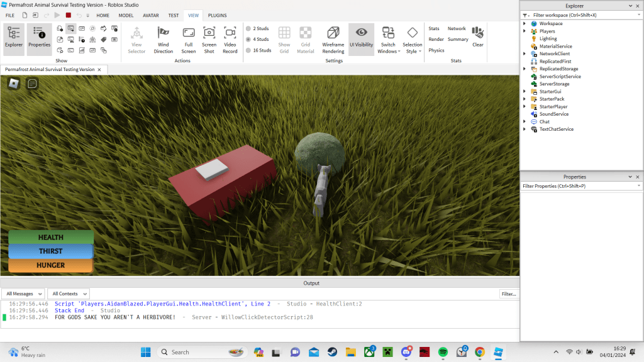Click the Physics stats button
The height and width of the screenshot is (362, 644).
436,50
